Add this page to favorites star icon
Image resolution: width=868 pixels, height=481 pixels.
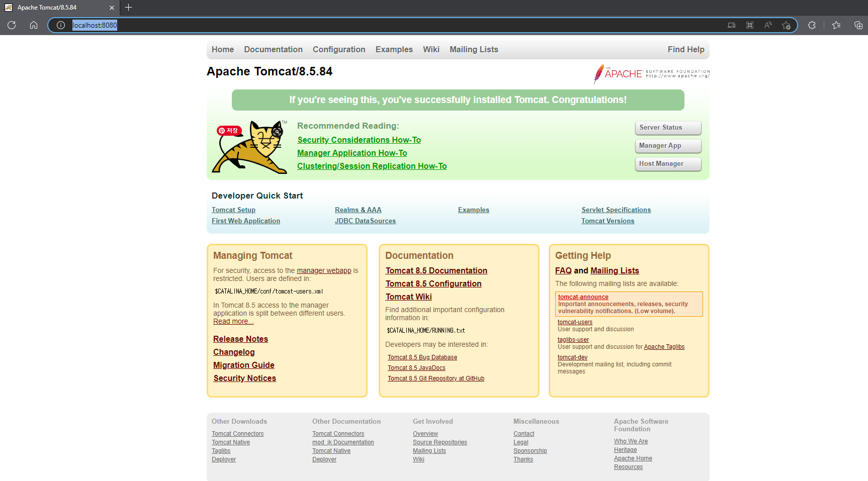(x=786, y=25)
